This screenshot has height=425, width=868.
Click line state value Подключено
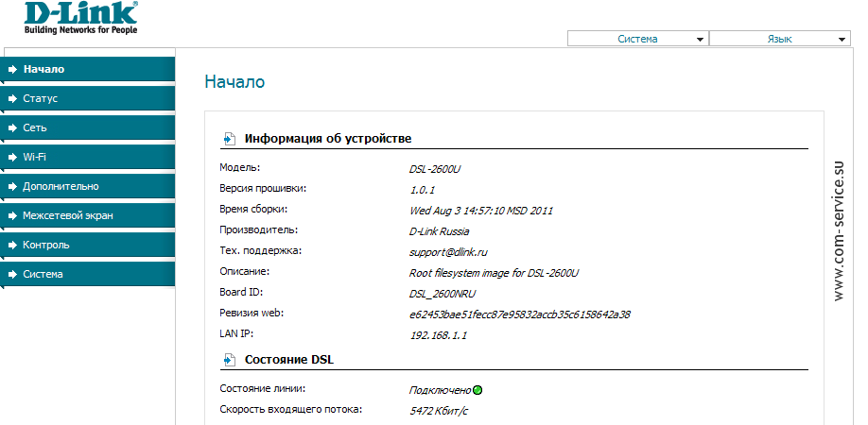coord(440,391)
